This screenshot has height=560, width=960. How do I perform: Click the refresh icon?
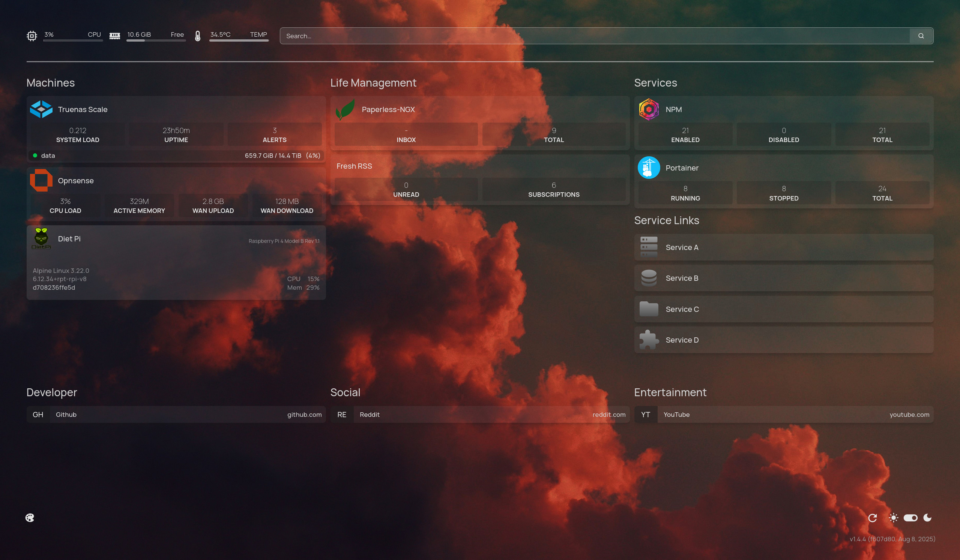point(872,518)
